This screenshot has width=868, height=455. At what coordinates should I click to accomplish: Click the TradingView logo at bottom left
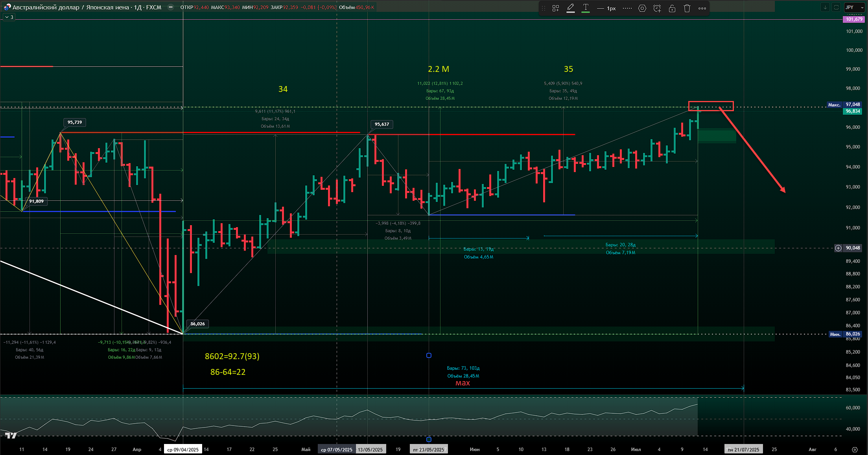click(x=11, y=435)
